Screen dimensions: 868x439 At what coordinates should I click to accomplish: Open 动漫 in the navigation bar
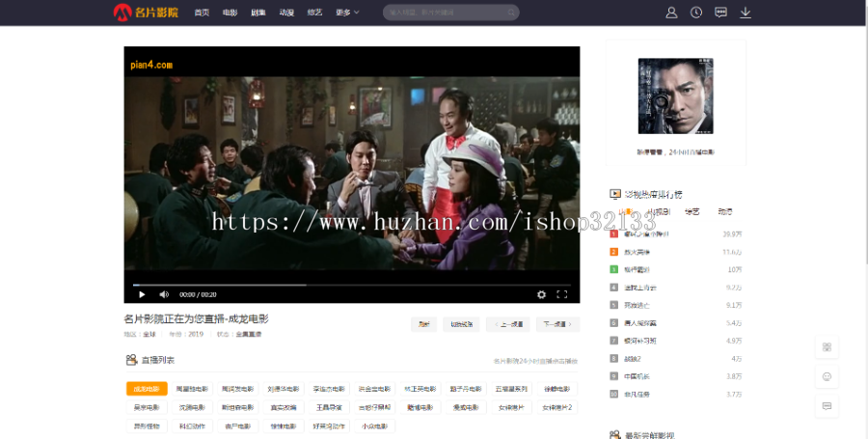286,13
